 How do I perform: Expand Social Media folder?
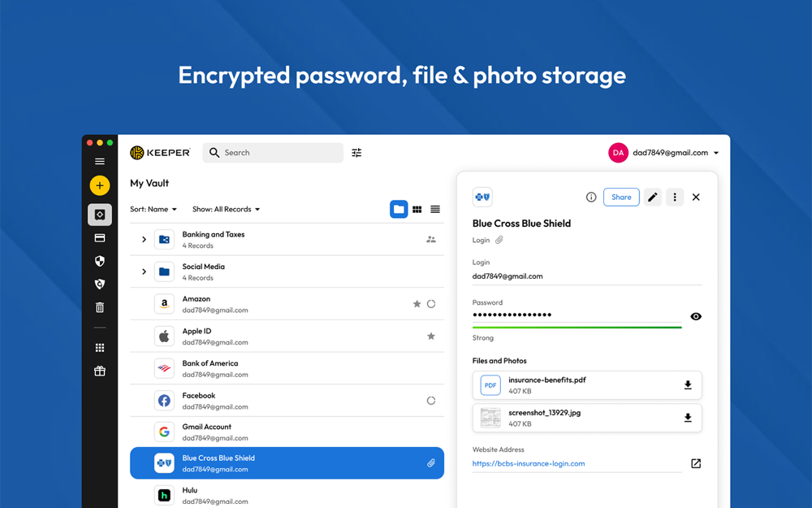click(144, 271)
